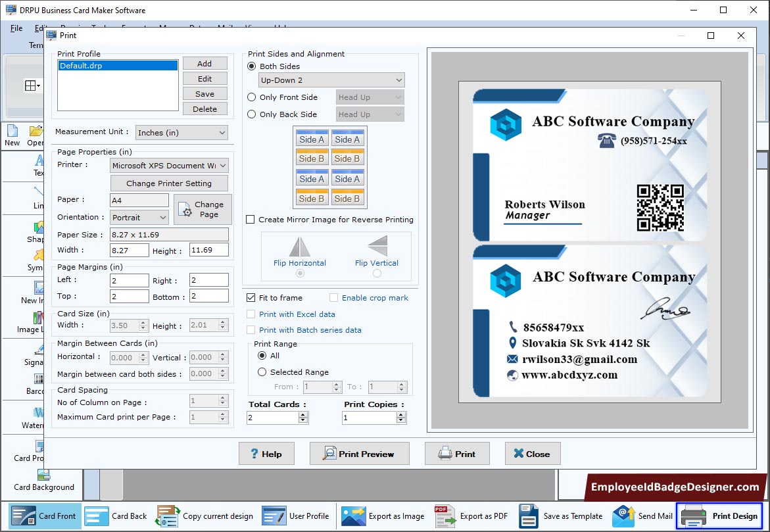Click Add profile button
Viewport: 770px width, 532px height.
tap(205, 63)
